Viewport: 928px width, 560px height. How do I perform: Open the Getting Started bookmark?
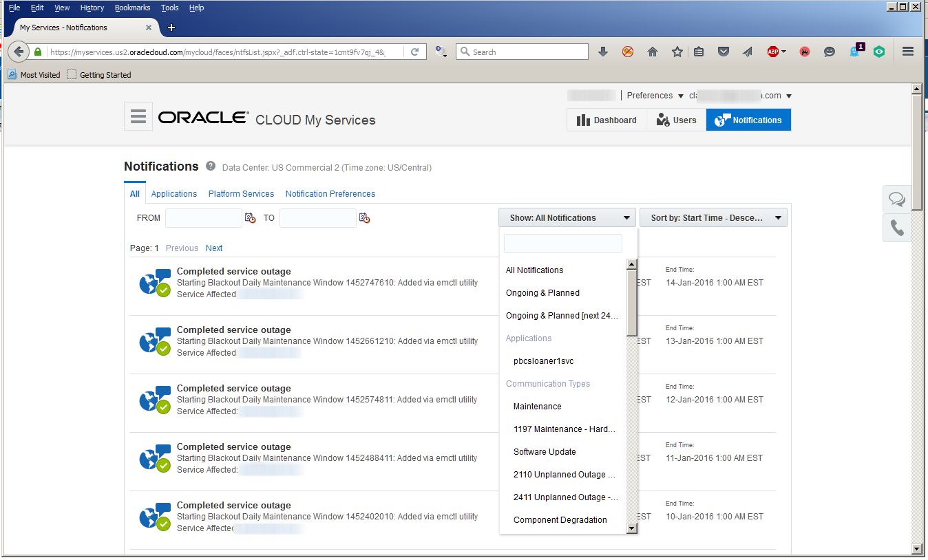(99, 75)
